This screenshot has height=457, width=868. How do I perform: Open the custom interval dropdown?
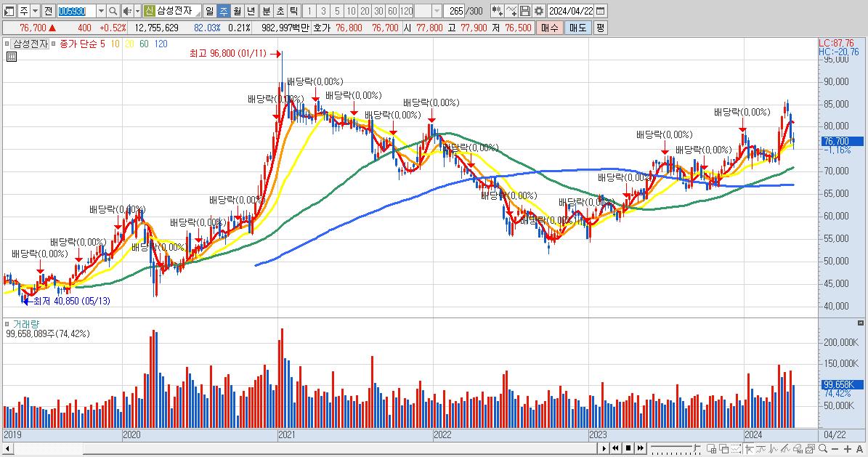coord(437,10)
